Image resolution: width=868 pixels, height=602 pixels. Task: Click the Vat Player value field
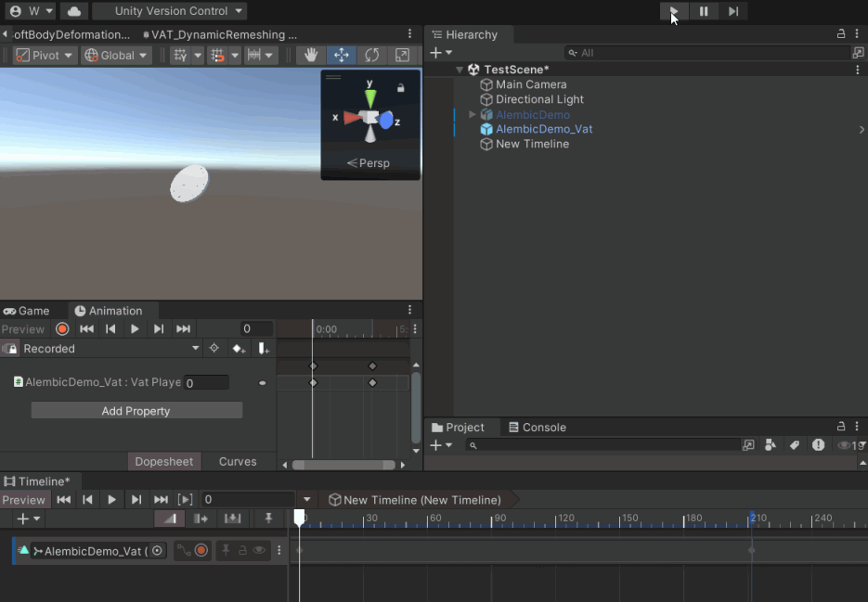tap(206, 383)
